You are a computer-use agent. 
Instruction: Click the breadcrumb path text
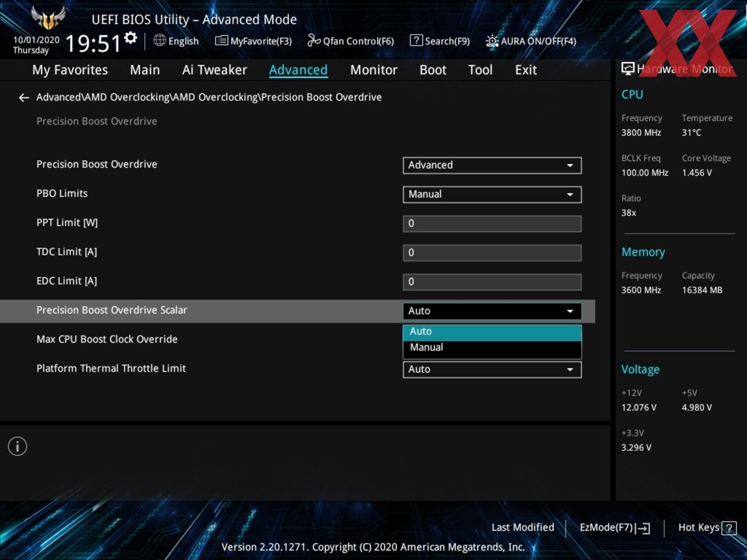(x=209, y=97)
